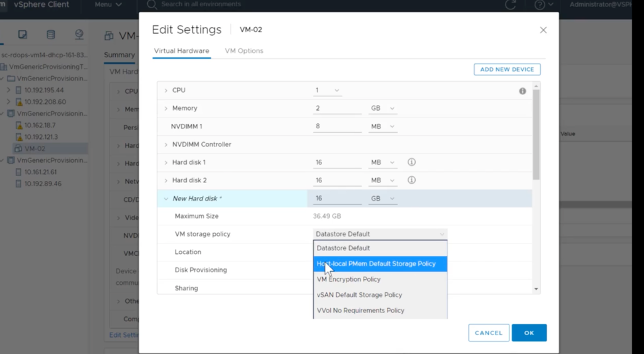Expand the Memory settings row

point(166,109)
